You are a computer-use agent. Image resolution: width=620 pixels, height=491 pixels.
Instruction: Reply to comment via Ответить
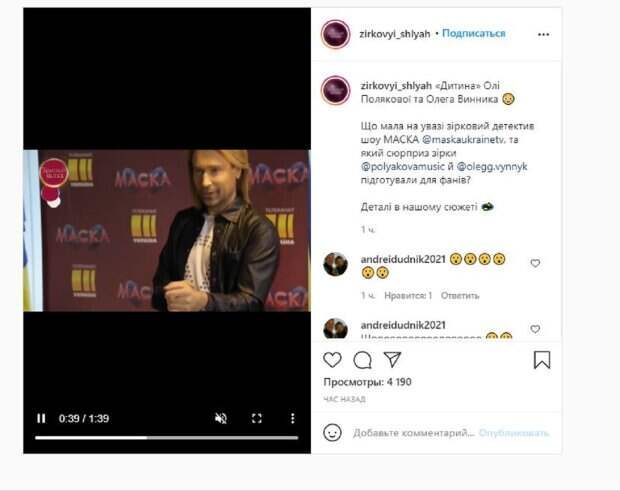pos(460,296)
